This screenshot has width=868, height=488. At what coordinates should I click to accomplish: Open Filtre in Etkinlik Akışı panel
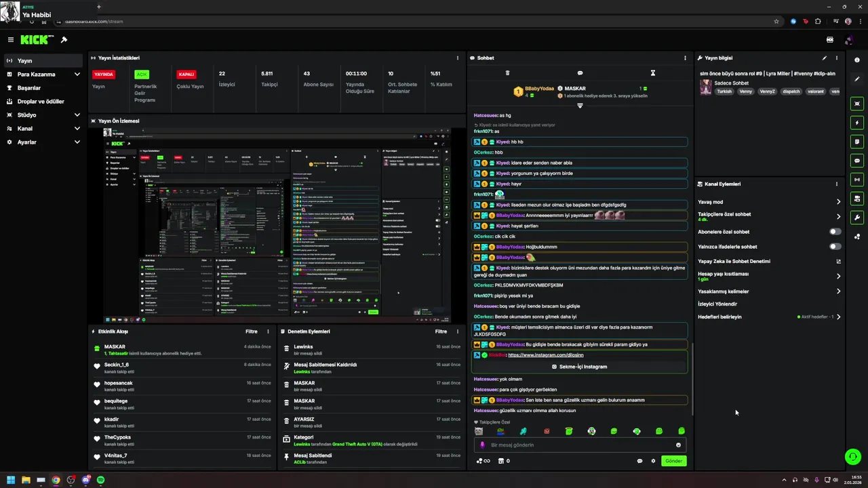click(x=251, y=332)
